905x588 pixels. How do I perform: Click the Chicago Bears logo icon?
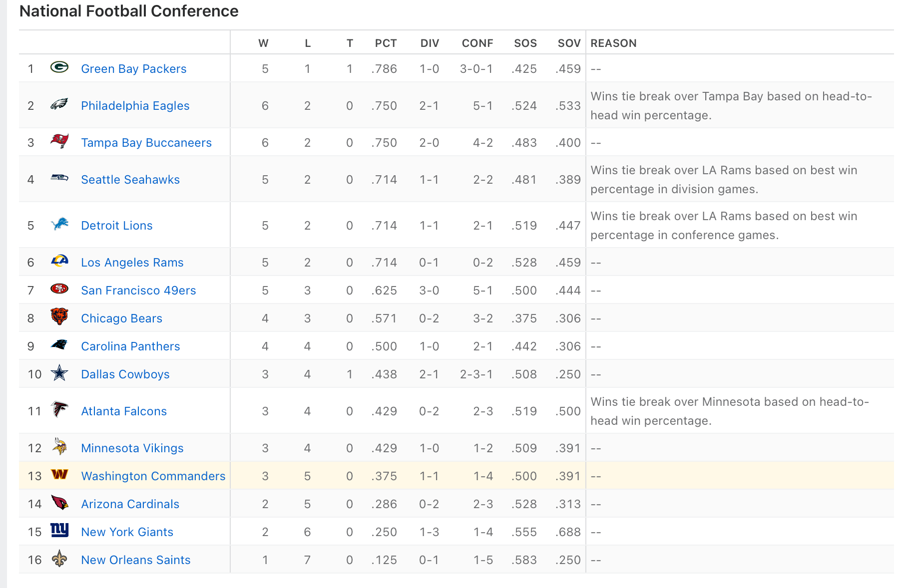click(x=59, y=317)
